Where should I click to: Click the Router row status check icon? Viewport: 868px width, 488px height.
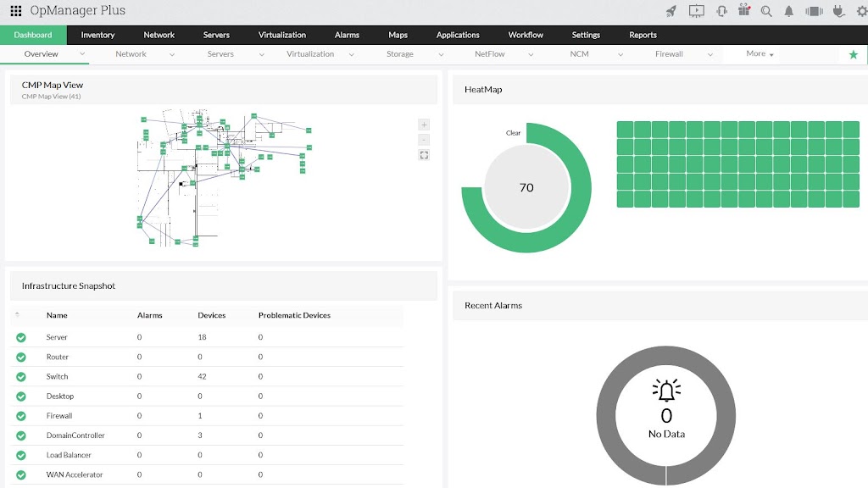[21, 357]
